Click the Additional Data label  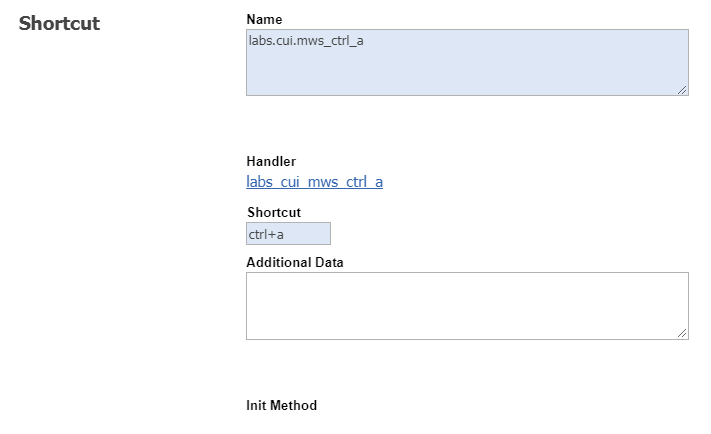click(295, 262)
